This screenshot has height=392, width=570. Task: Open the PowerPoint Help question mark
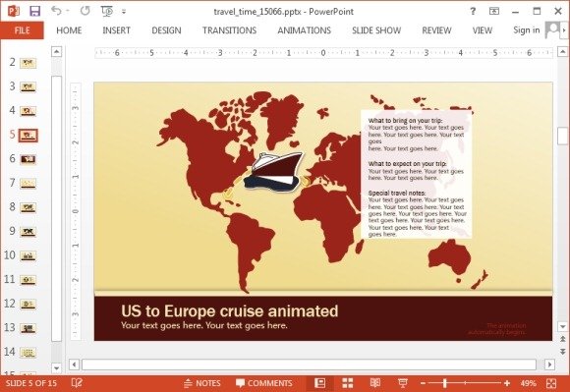(x=473, y=11)
